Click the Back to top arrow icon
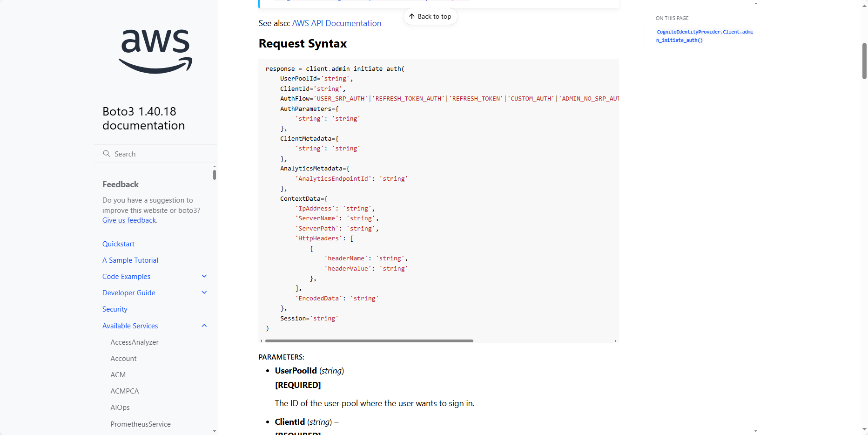The image size is (868, 435). coord(412,17)
